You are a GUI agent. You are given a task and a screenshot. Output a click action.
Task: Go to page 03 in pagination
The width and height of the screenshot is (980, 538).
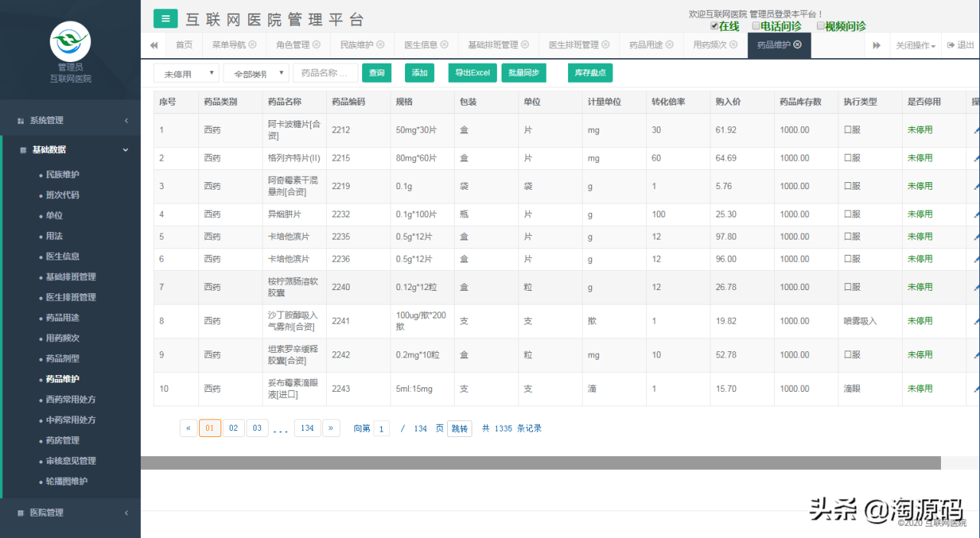coord(257,428)
